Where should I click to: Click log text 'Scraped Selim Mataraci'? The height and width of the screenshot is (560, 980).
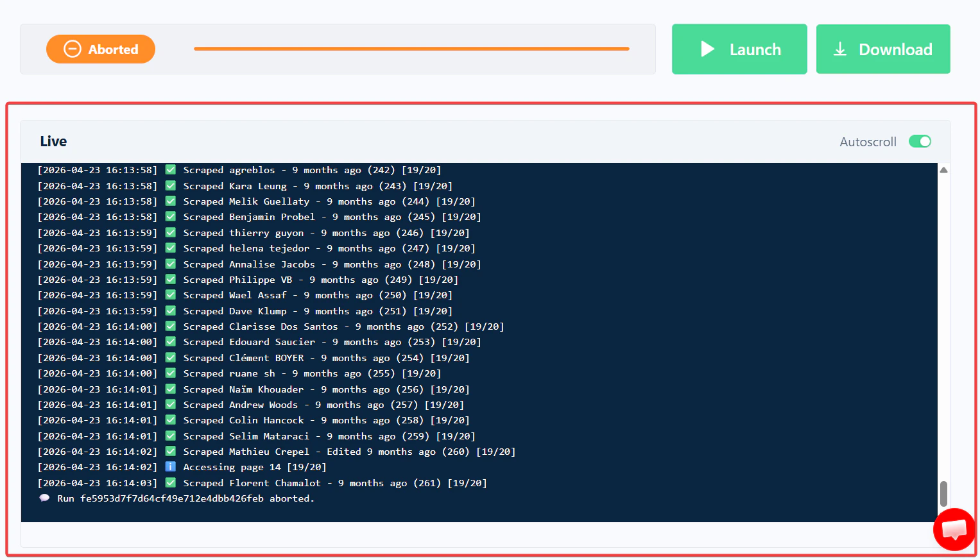point(246,436)
